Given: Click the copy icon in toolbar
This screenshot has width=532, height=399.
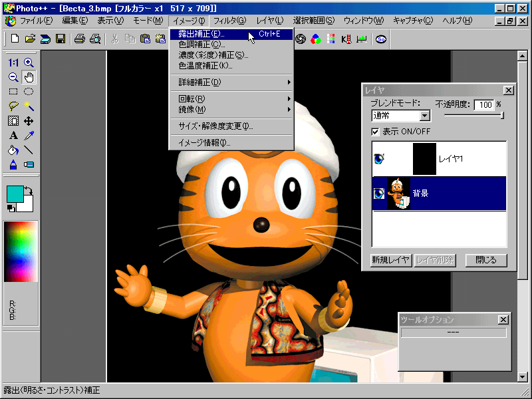Looking at the screenshot, I should tap(130, 39).
